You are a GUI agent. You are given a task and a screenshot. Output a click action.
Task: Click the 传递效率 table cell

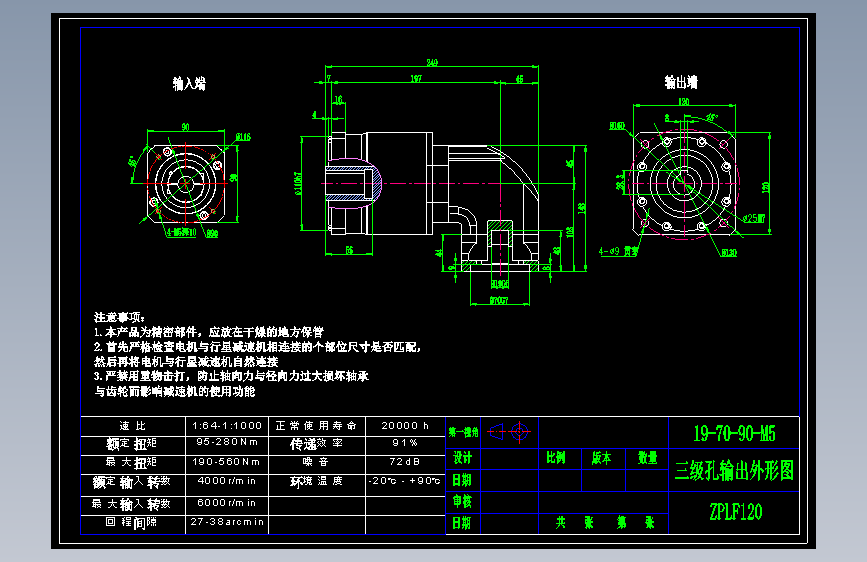[x=316, y=444]
